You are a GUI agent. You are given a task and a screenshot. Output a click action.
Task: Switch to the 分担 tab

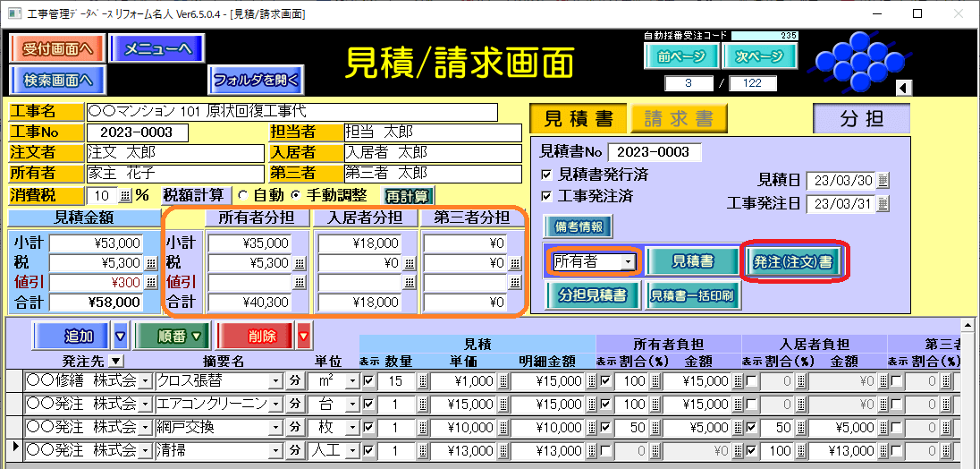[860, 120]
